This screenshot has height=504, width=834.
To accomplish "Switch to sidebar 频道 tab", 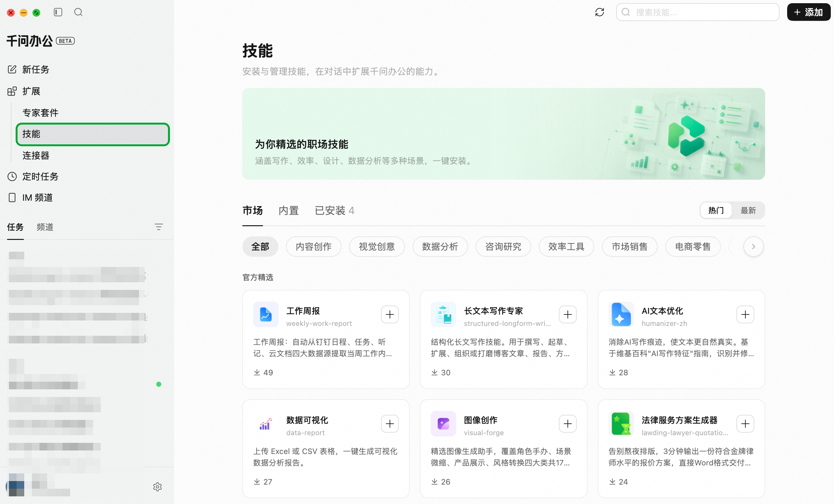I will tap(45, 227).
